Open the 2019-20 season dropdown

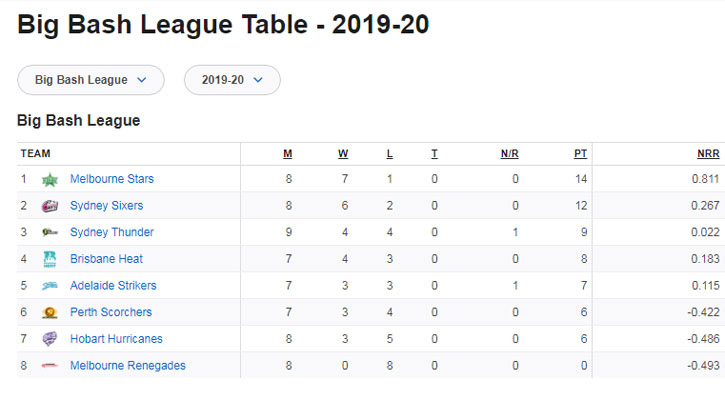pos(232,80)
